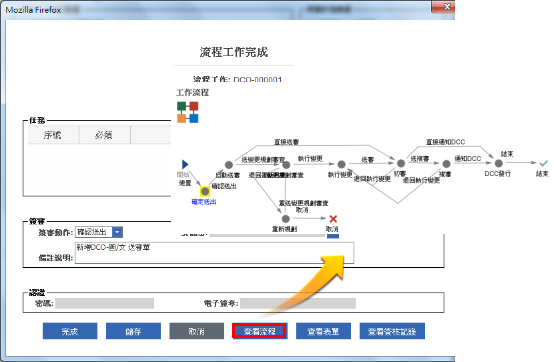Click the 必須 column header
554x362 pixels.
105,135
